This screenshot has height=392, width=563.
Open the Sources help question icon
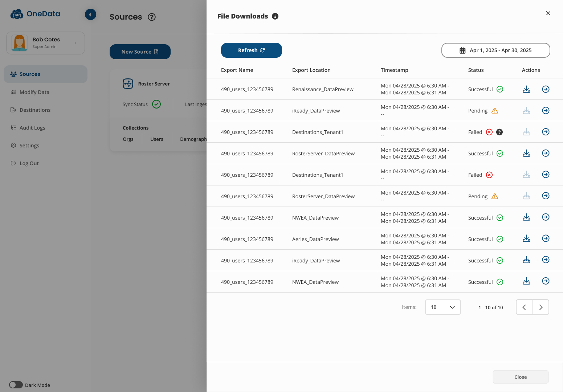tap(152, 17)
